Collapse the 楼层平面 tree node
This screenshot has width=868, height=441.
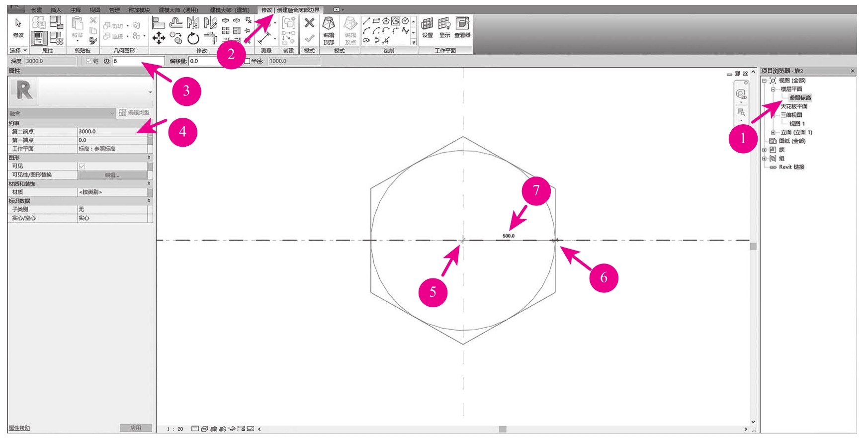pos(773,89)
